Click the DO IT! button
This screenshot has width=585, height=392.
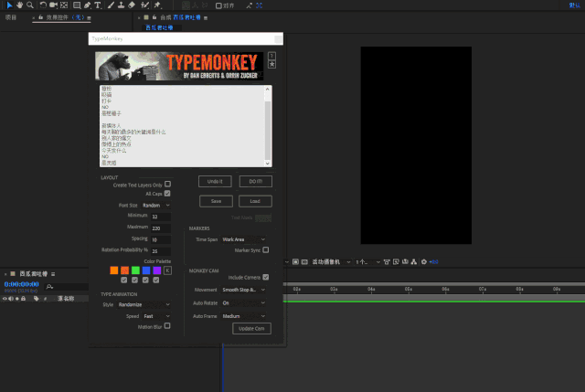256,181
